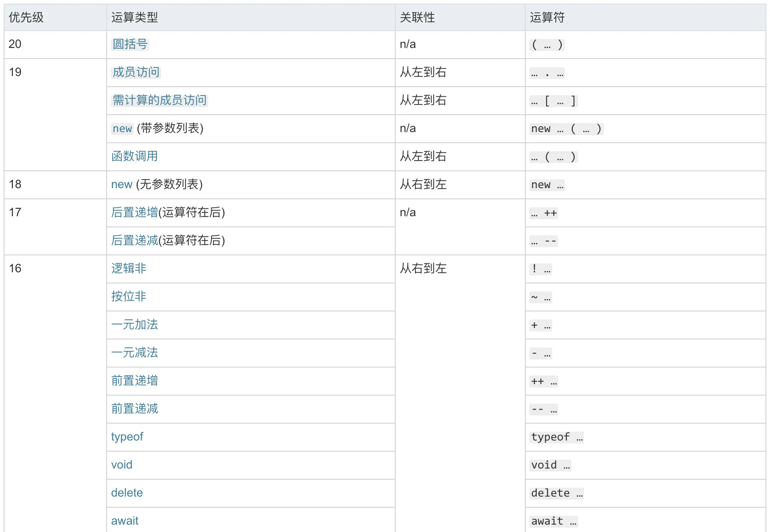Click the void operator link
770x532 pixels.
click(x=121, y=465)
